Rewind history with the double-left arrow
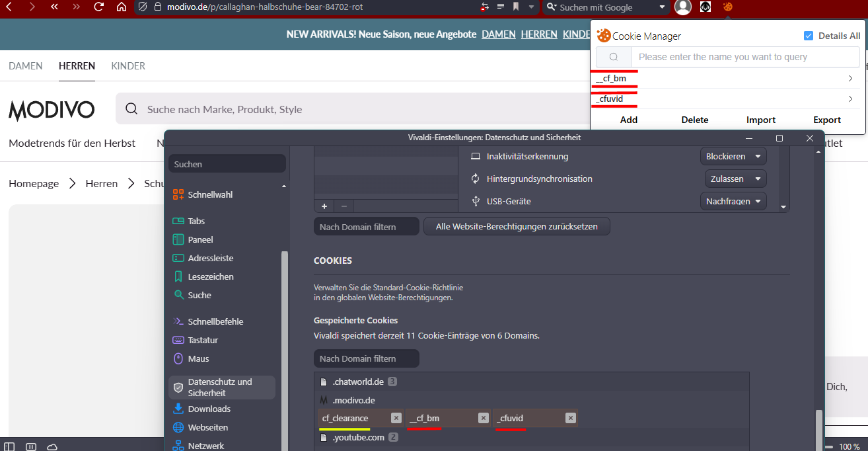The image size is (868, 451). click(54, 7)
